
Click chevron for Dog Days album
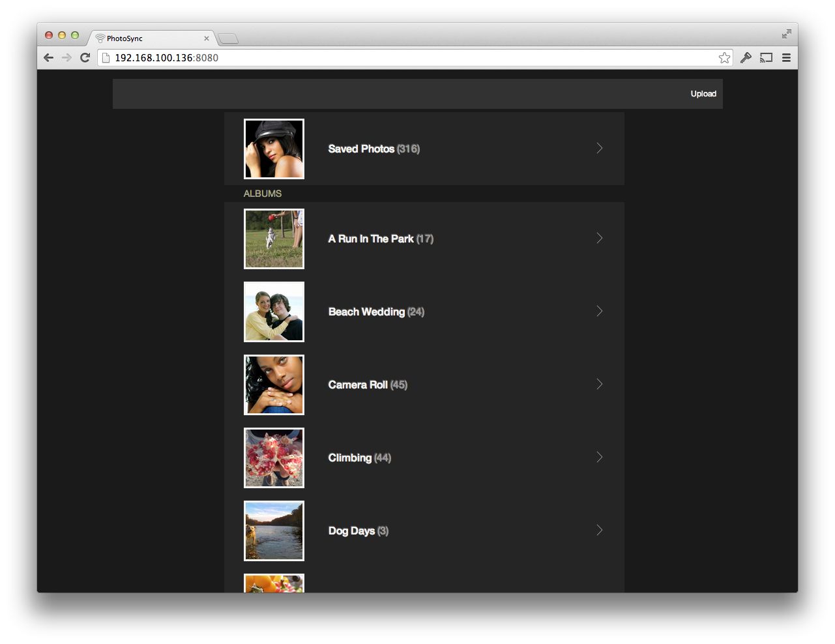click(600, 531)
